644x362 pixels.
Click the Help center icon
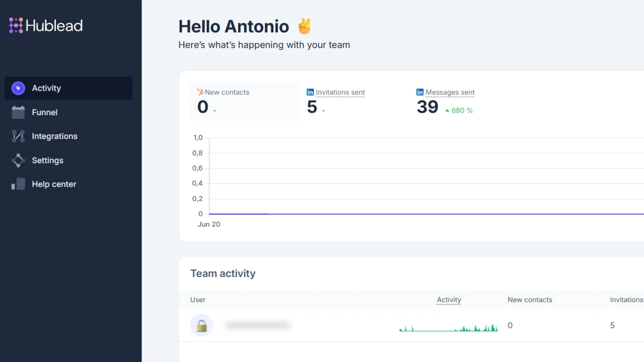[18, 184]
